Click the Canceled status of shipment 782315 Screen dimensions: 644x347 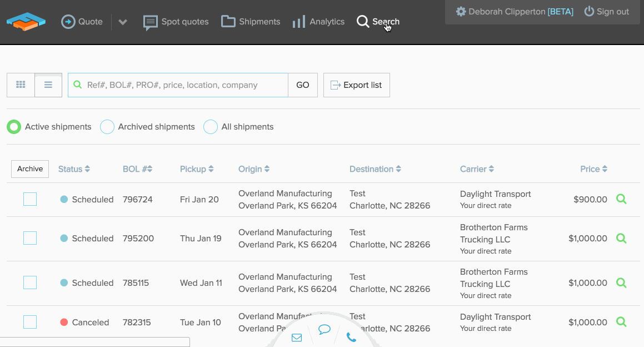84,323
